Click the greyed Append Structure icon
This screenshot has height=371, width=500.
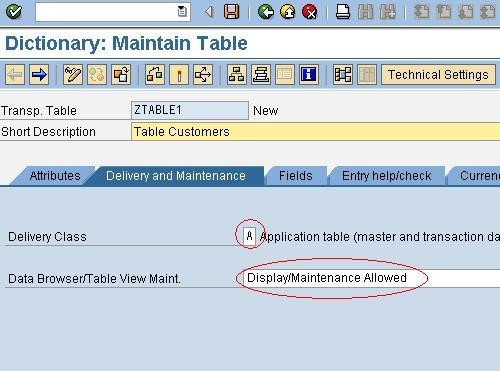(x=367, y=74)
